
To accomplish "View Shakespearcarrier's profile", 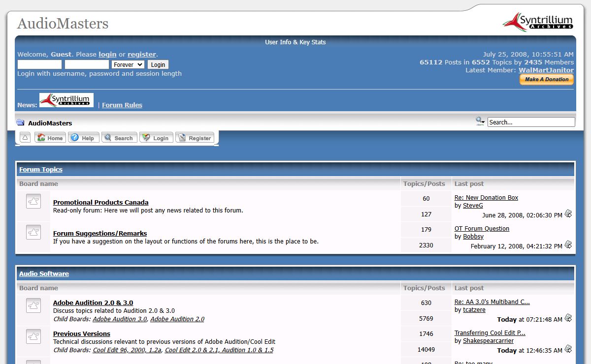I will click(488, 340).
